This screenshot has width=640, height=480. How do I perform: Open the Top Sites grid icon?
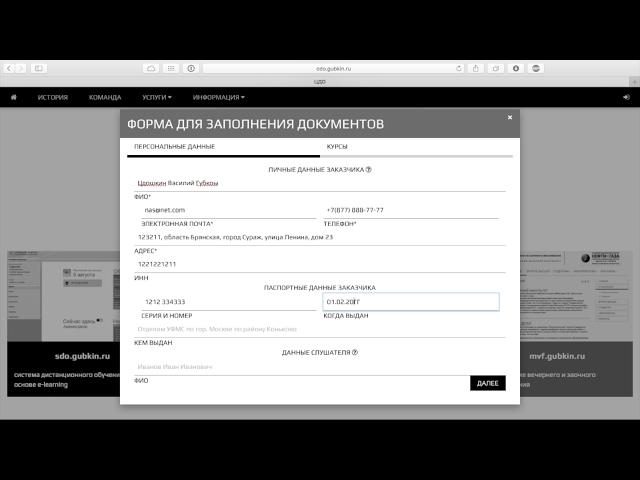pyautogui.click(x=171, y=68)
